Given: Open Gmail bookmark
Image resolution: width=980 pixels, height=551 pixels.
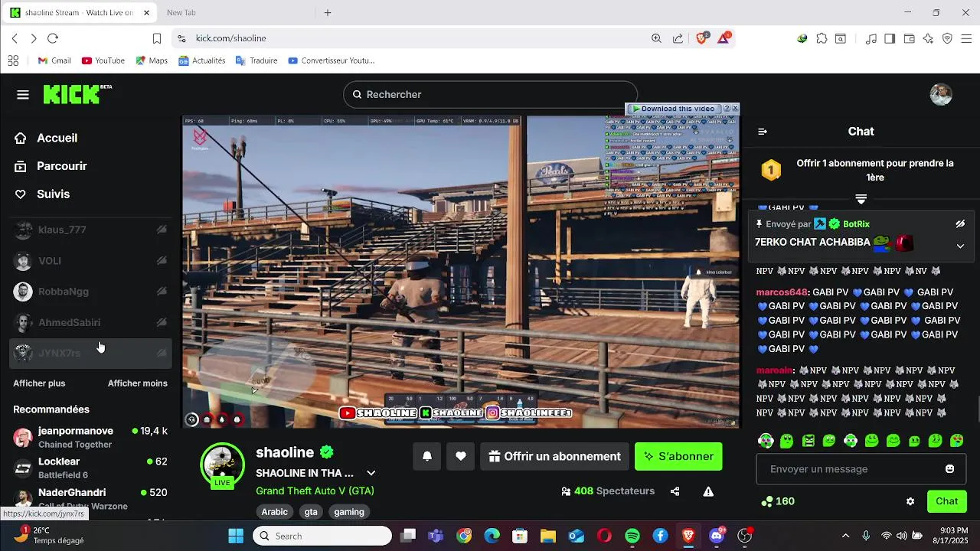Looking at the screenshot, I should [x=54, y=60].
